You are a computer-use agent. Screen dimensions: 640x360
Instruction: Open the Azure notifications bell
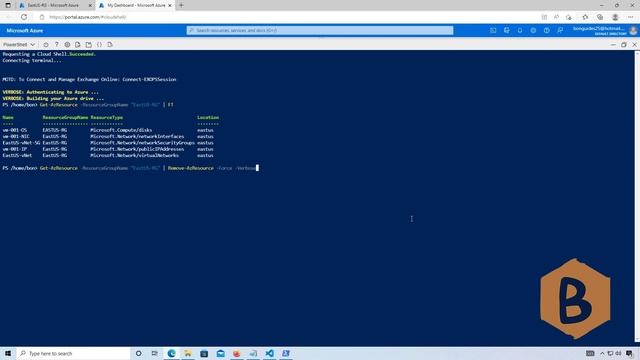(520, 31)
